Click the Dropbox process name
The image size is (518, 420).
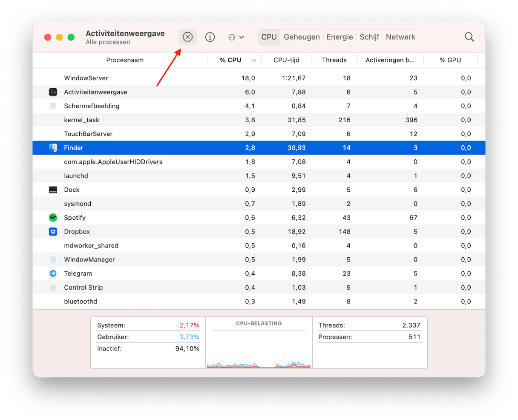click(x=77, y=232)
